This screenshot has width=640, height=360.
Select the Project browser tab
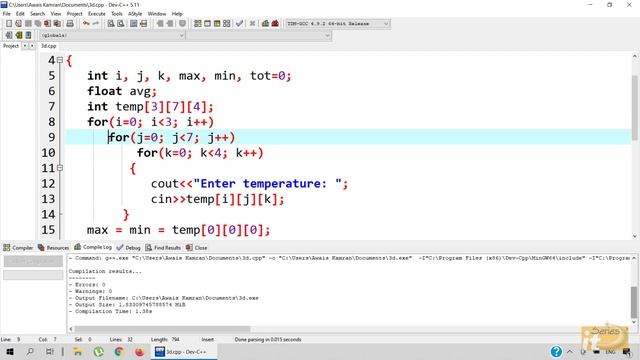11,46
